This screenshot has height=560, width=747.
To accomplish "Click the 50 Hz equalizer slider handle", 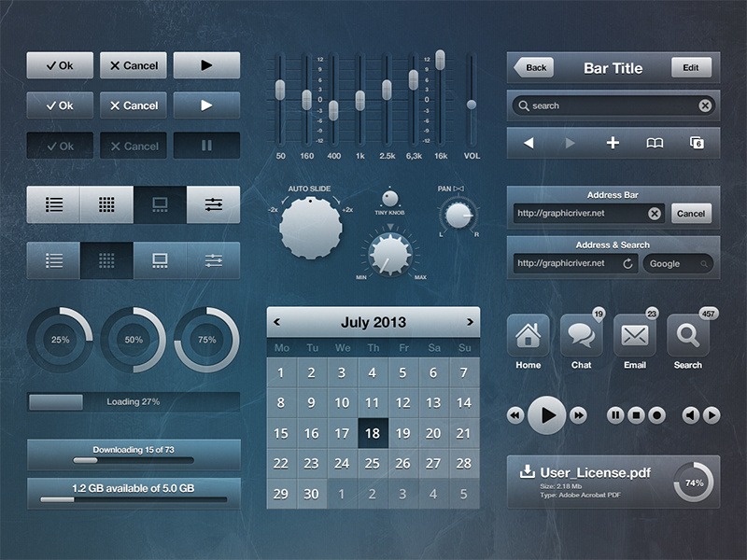I will point(280,90).
